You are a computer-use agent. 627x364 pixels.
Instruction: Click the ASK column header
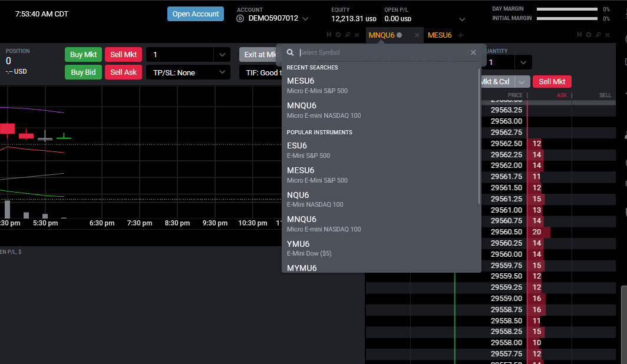pyautogui.click(x=562, y=95)
